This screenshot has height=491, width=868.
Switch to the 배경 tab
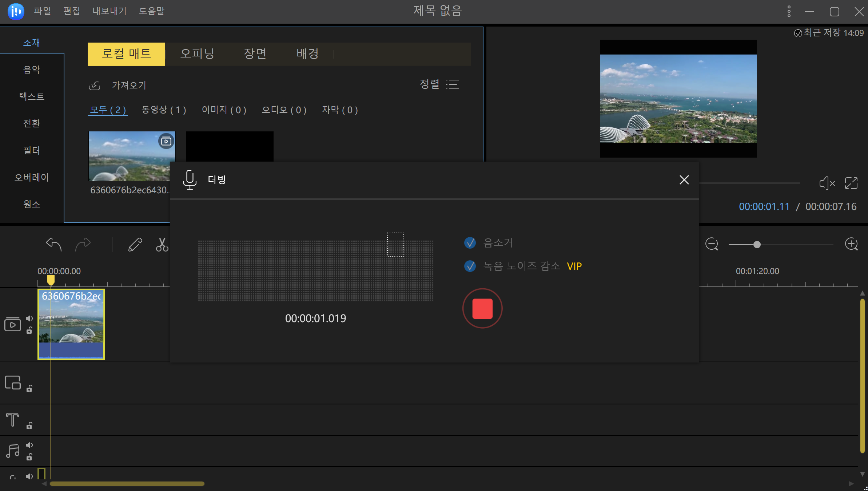307,54
